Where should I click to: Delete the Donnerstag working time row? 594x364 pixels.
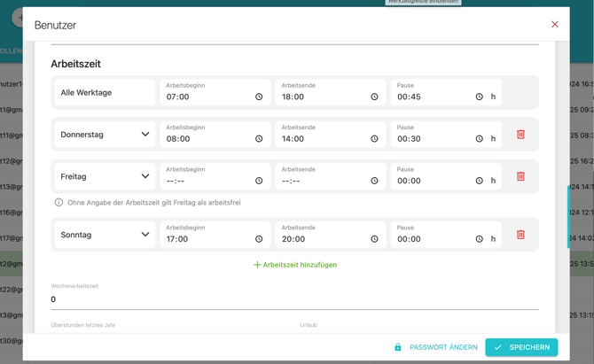(x=520, y=135)
